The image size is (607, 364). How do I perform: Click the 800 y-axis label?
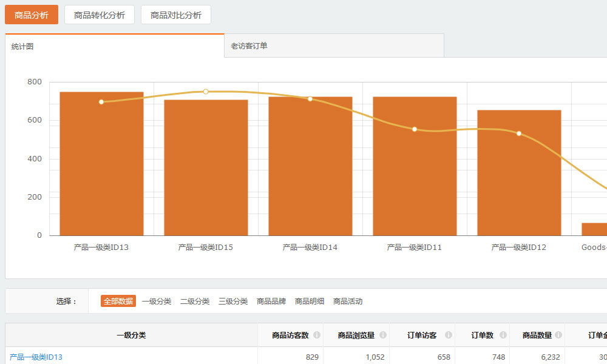pyautogui.click(x=35, y=82)
